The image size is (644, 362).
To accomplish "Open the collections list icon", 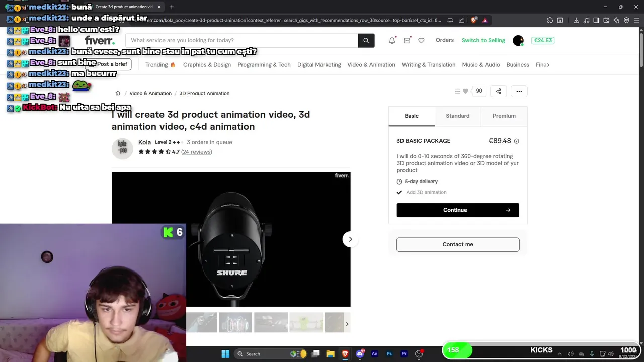I will 457,91.
